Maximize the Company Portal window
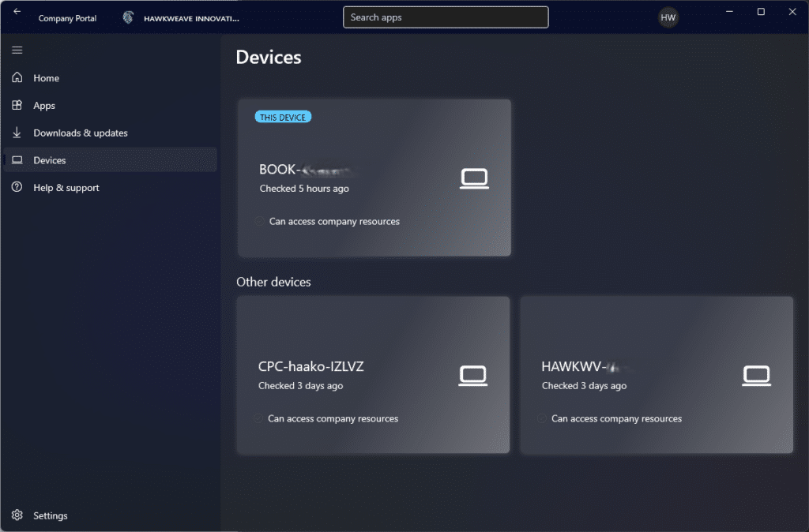This screenshot has width=809, height=532. pos(761,12)
